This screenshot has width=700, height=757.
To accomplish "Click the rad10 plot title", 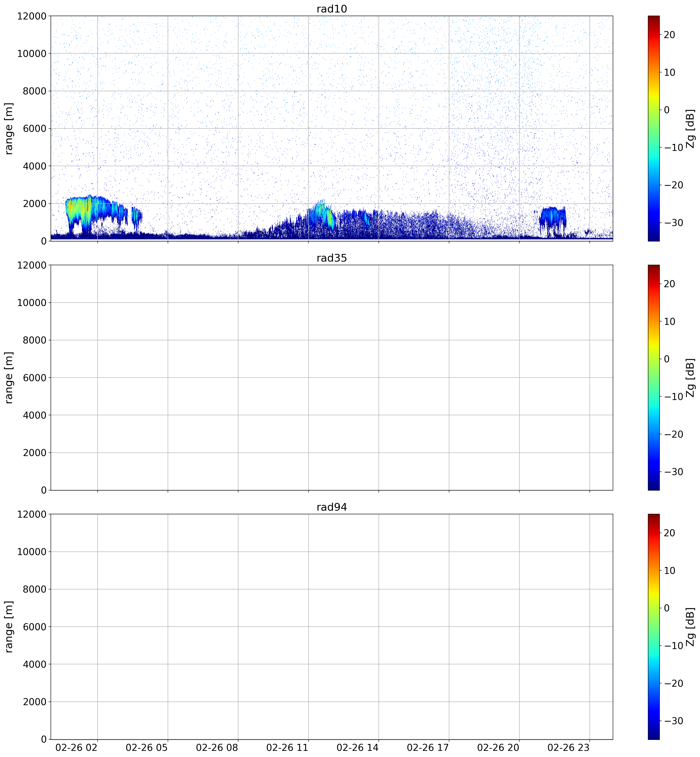I will click(331, 9).
